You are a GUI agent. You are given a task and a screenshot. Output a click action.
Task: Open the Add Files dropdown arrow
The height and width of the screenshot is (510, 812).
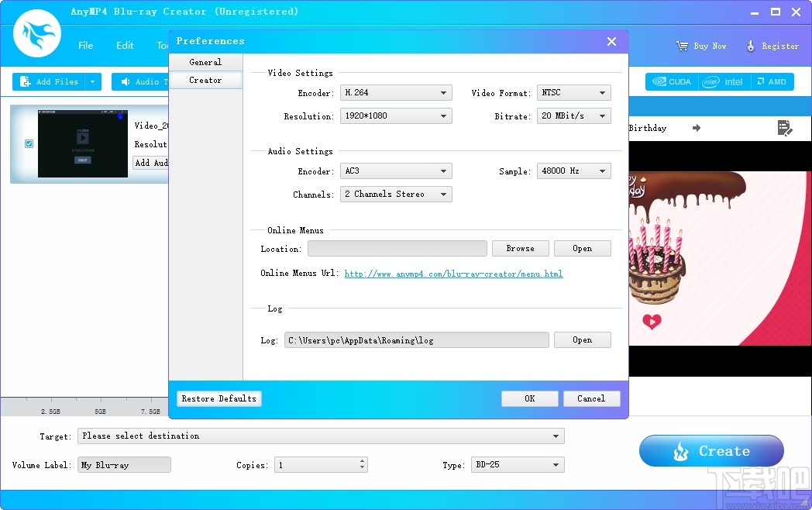[x=91, y=81]
